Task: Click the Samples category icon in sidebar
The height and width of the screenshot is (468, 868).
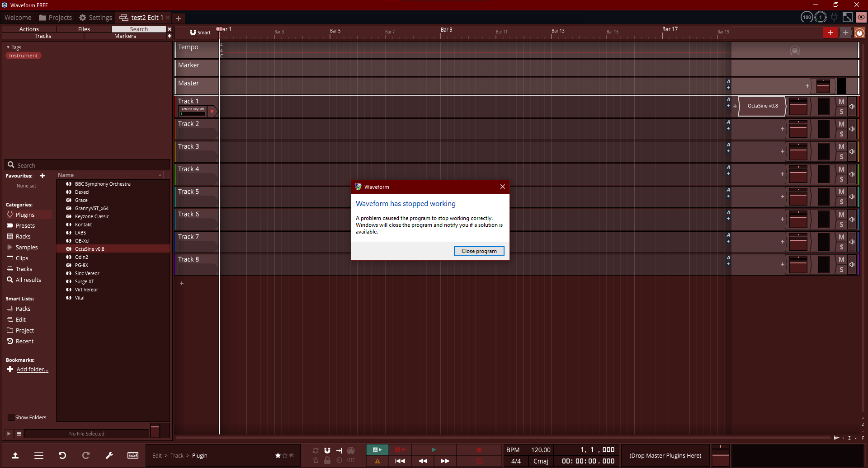Action: point(9,247)
